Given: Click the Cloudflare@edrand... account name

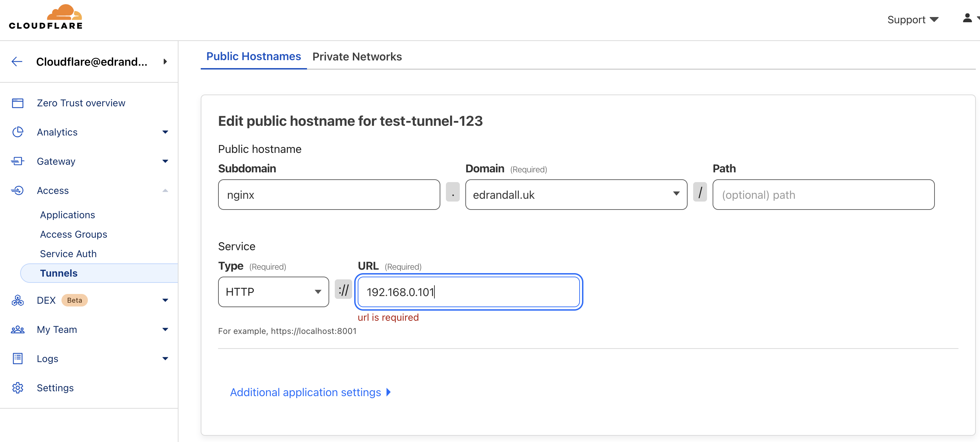Looking at the screenshot, I should (92, 62).
